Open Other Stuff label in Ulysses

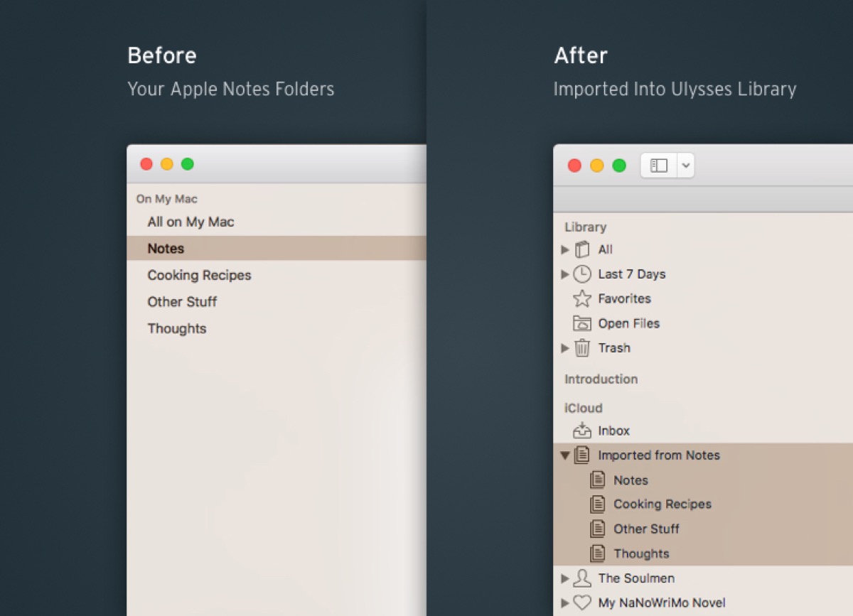click(x=646, y=529)
